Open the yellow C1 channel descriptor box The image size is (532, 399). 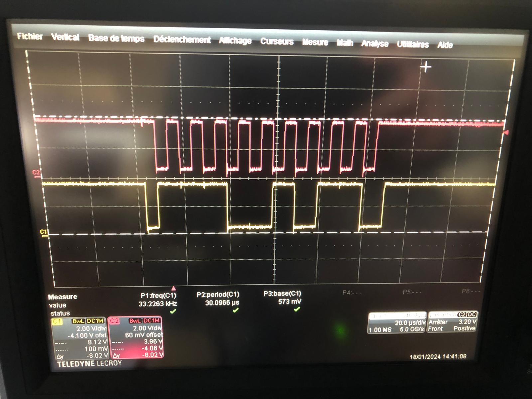pyautogui.click(x=79, y=338)
